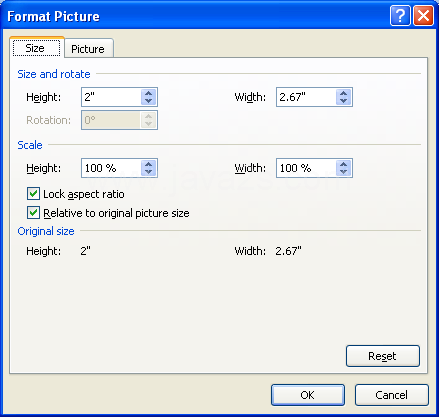Click the Original size Height 2" value

pyautogui.click(x=85, y=251)
